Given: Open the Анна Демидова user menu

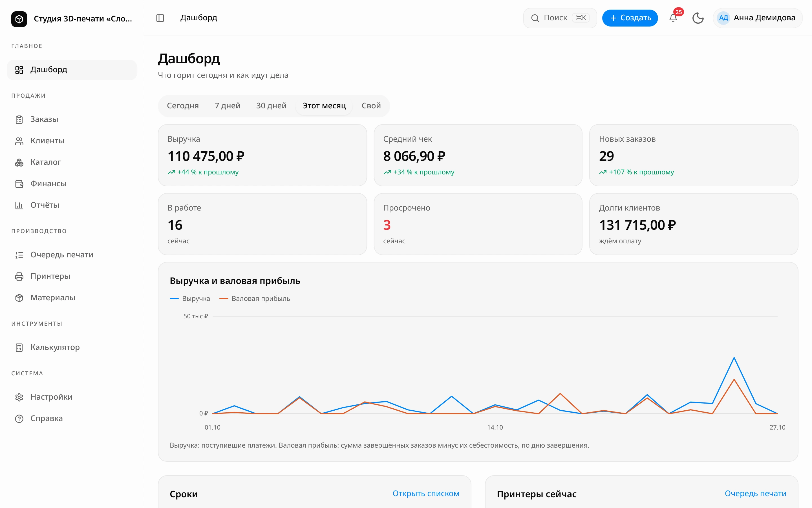Looking at the screenshot, I should click(757, 18).
